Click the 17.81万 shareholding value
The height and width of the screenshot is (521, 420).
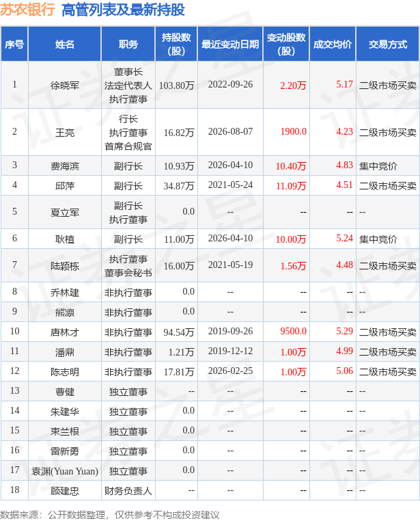(179, 372)
